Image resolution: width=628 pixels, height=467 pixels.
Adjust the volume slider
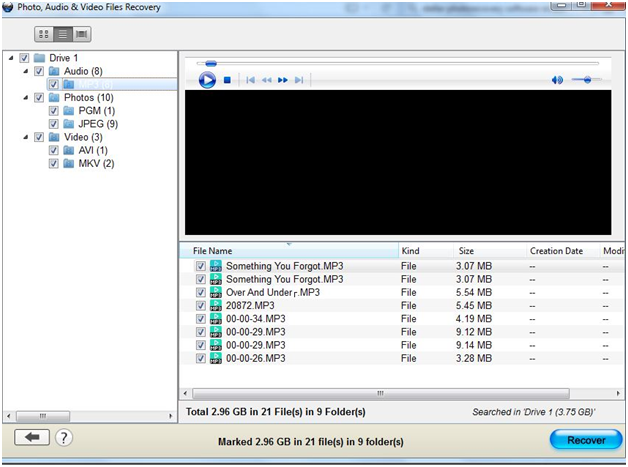(584, 80)
